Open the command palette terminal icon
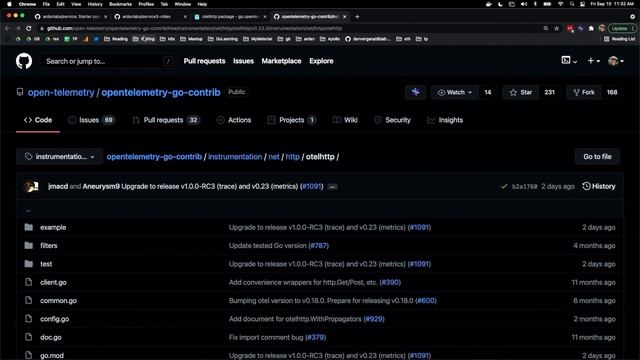 569,60
